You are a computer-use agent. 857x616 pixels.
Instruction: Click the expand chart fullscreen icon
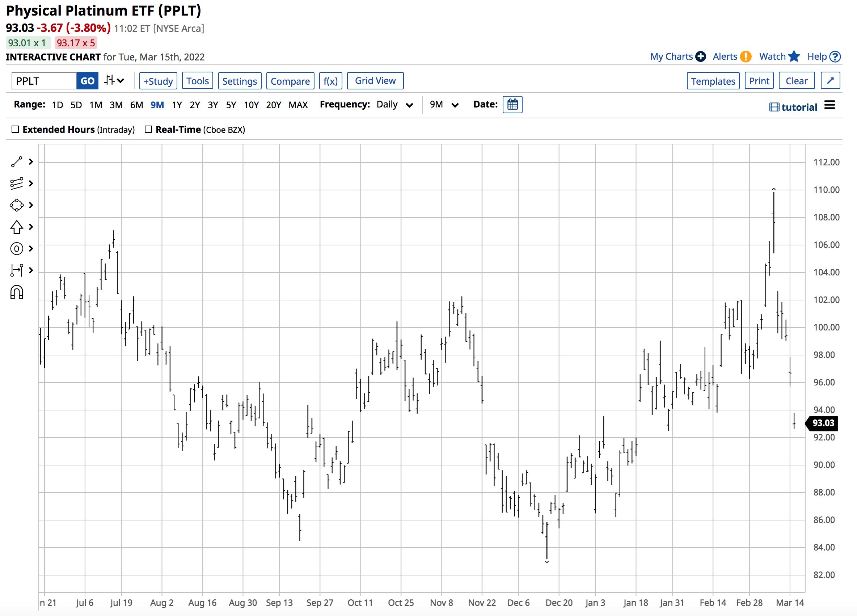click(830, 81)
